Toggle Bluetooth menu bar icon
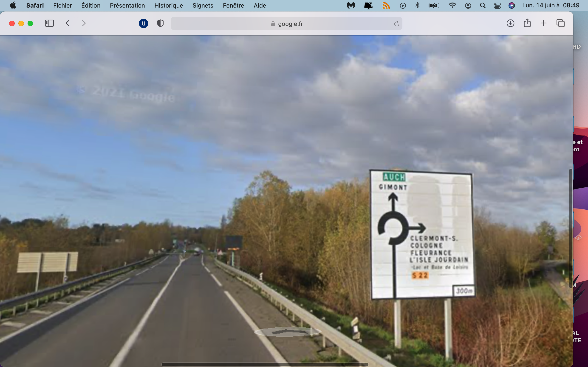 pos(417,5)
